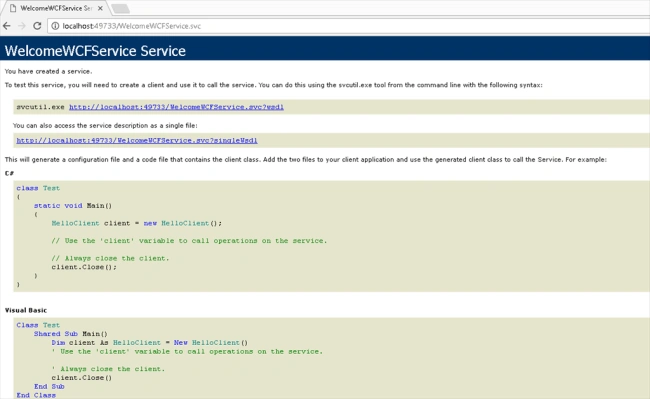Go back using the browser back arrow
This screenshot has width=650, height=399.
click(7, 26)
